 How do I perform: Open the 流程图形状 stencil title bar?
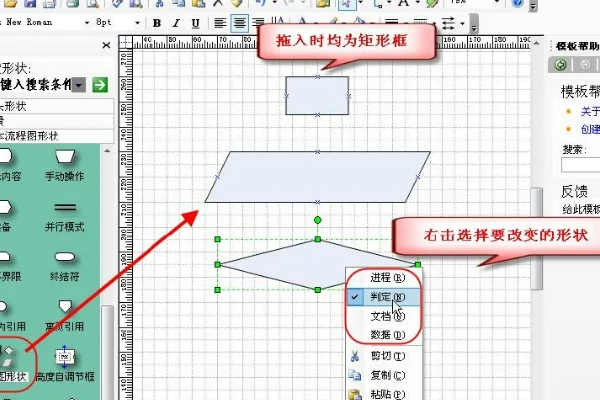(57, 136)
